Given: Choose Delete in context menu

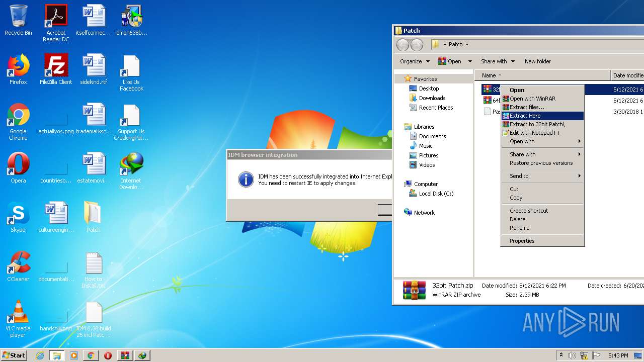Looking at the screenshot, I should tap(542, 219).
